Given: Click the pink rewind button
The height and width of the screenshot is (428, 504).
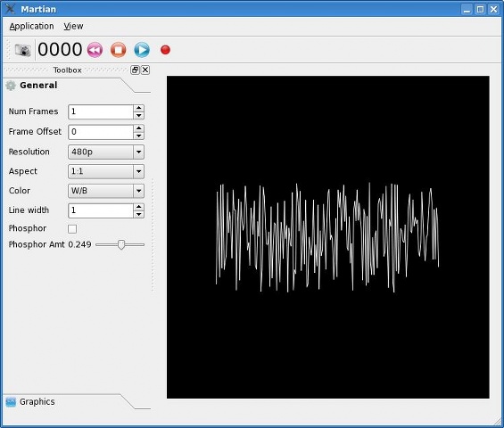Looking at the screenshot, I should [x=95, y=50].
